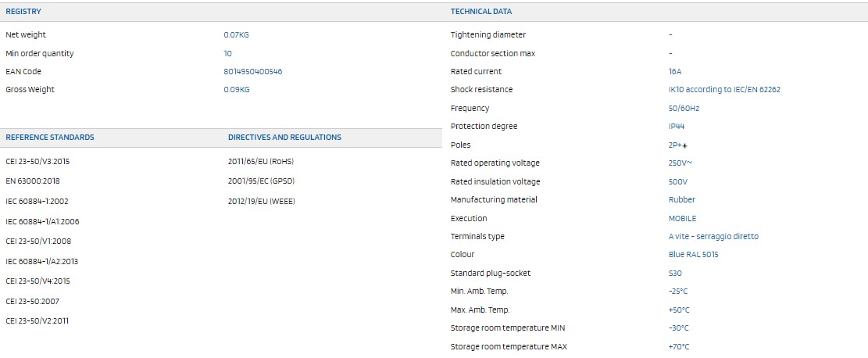Select the EN 63000:2018 standard
868x358 pixels.
[x=31, y=181]
